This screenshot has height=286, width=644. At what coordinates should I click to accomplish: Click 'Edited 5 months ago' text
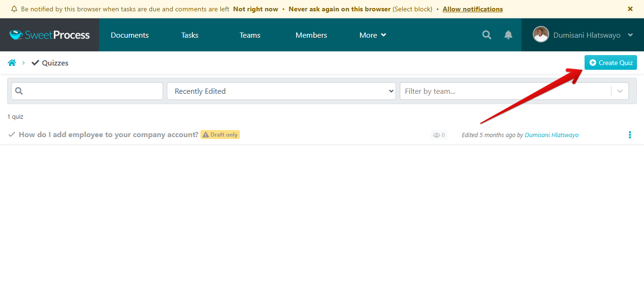point(488,135)
